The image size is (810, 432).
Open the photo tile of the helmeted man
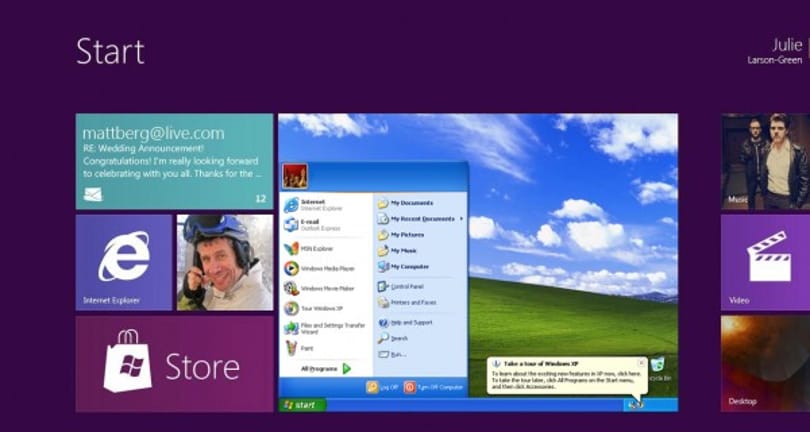[225, 263]
